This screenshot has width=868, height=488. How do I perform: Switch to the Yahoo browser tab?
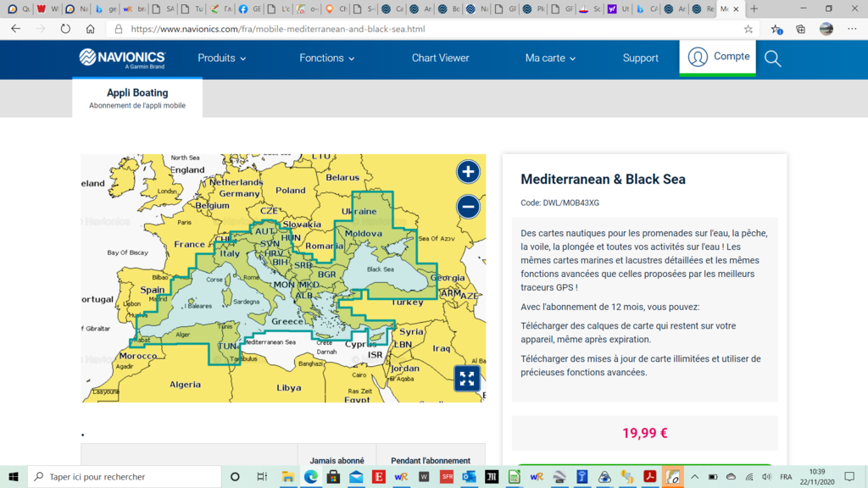tap(618, 8)
